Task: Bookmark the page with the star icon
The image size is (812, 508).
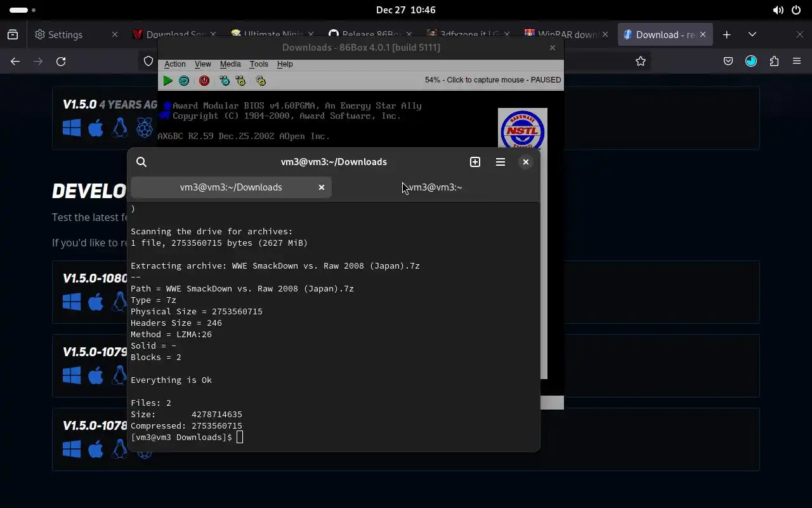Action: coord(641,61)
